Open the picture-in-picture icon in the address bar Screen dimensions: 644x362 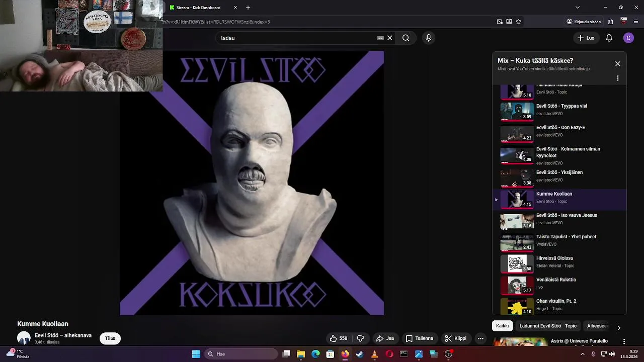click(500, 22)
